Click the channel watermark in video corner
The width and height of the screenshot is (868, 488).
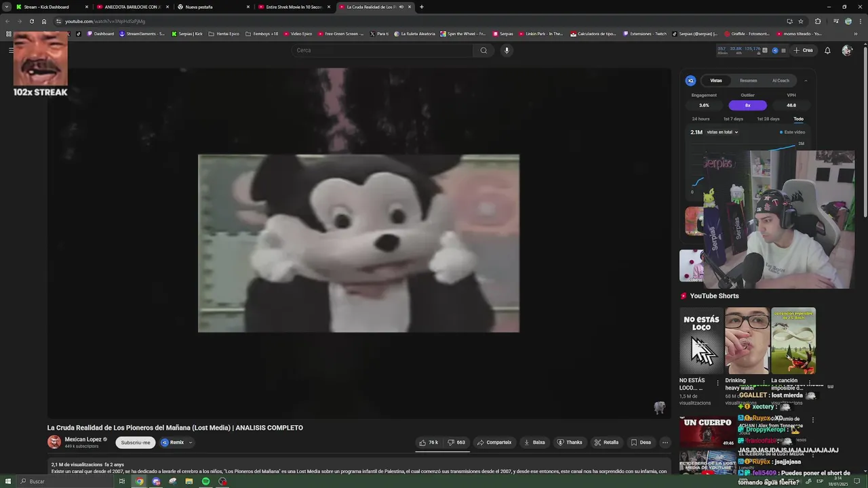[x=659, y=407]
